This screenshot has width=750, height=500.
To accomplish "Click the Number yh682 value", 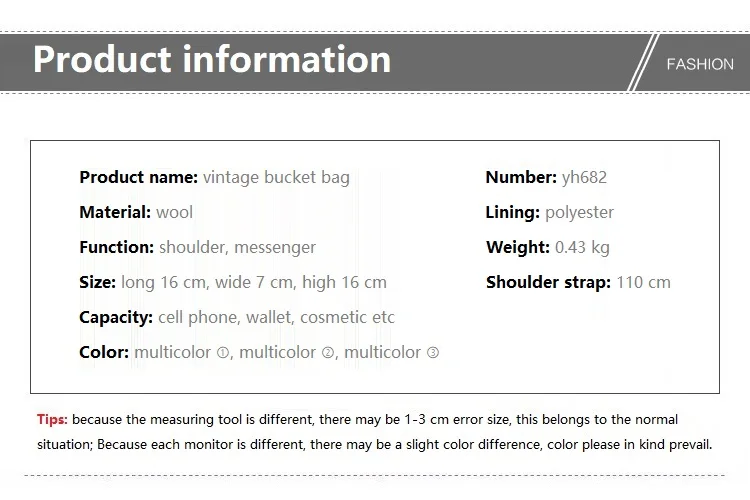I will pyautogui.click(x=584, y=177).
